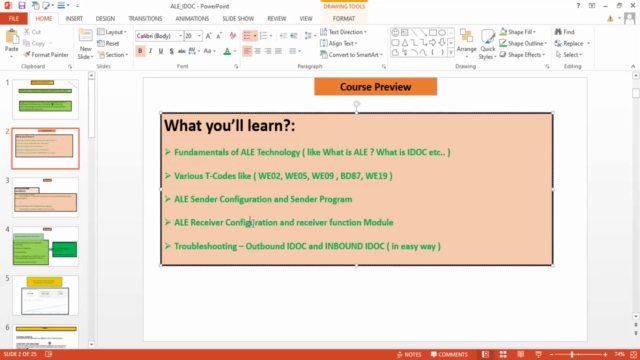The image size is (640, 360).
Task: Click Copy in Clipboard group
Action: (x=34, y=43)
